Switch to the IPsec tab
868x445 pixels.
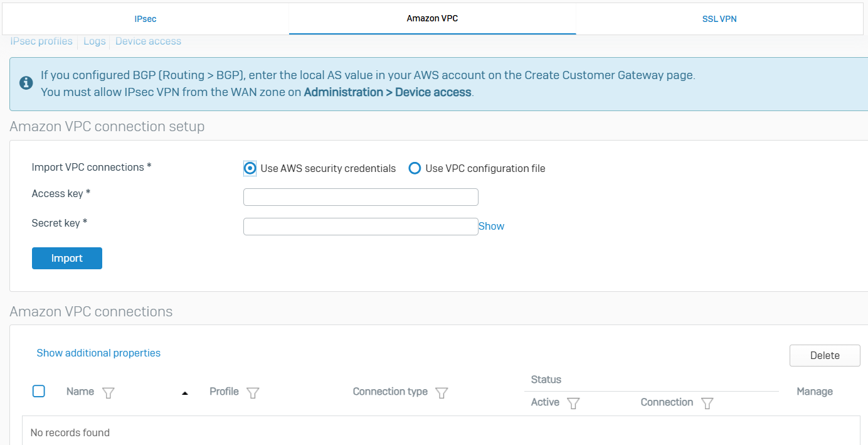click(x=146, y=19)
